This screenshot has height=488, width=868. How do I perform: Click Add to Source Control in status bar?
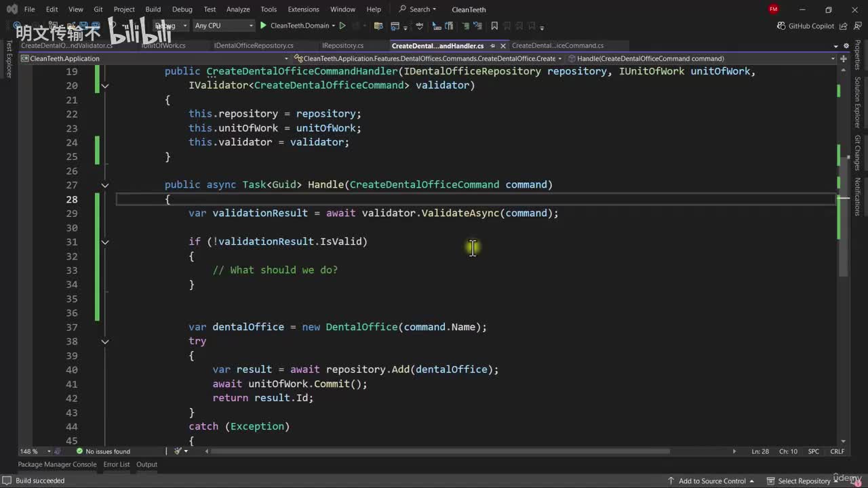(712, 481)
